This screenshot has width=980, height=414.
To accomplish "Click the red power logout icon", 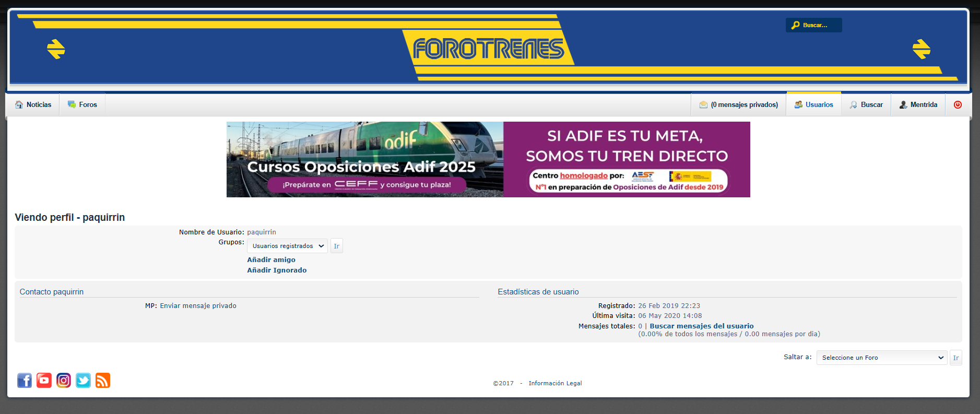I will click(958, 104).
